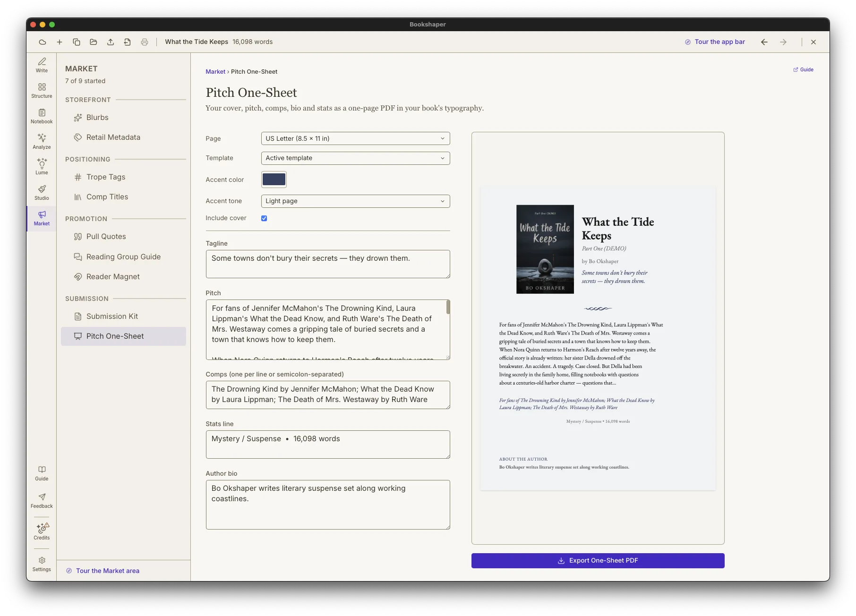The width and height of the screenshot is (856, 616).
Task: Open the Accent tone dropdown
Action: pos(355,201)
